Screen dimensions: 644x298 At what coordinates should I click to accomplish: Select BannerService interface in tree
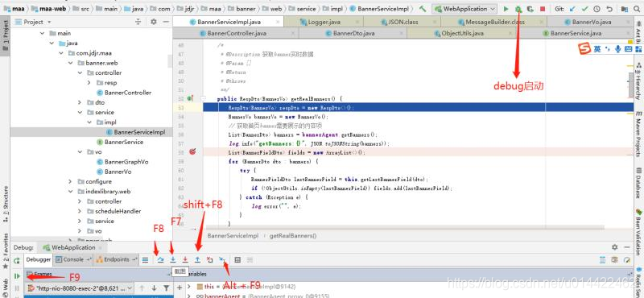119,142
